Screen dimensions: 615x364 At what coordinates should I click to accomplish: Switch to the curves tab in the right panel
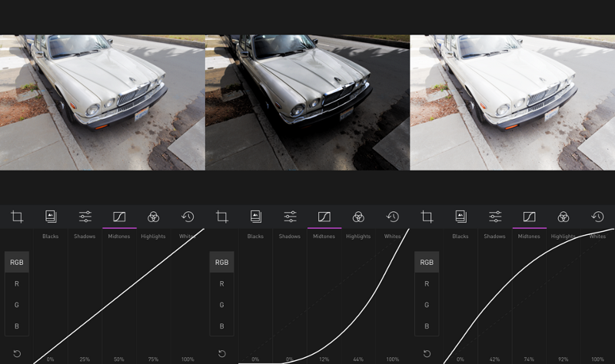(x=529, y=217)
